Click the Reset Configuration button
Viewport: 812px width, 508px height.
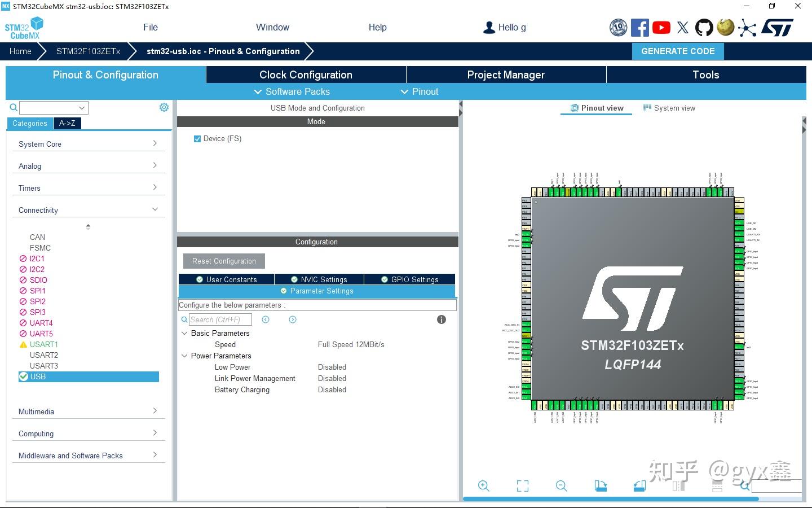point(224,261)
